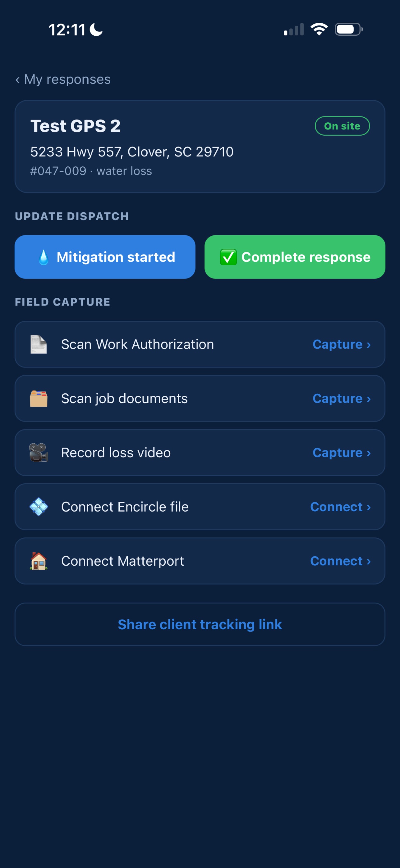400x868 pixels.
Task: Click the Connect Encircle file label
Action: pyautogui.click(x=125, y=507)
